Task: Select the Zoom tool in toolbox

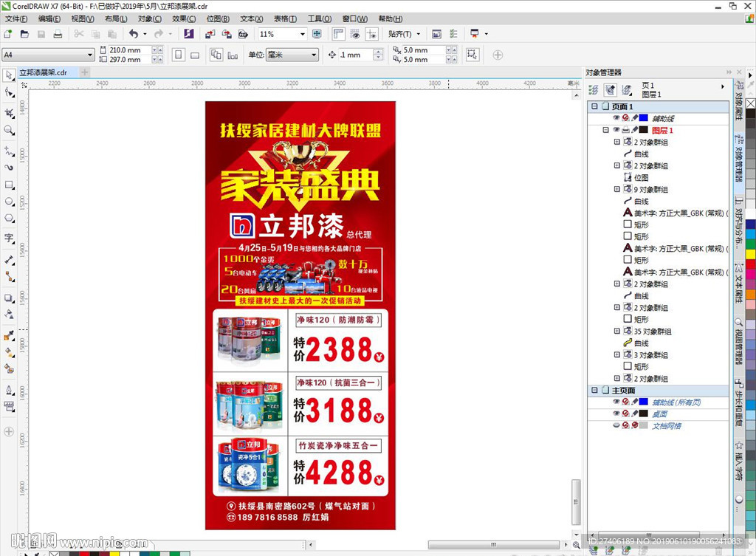Action: click(9, 130)
